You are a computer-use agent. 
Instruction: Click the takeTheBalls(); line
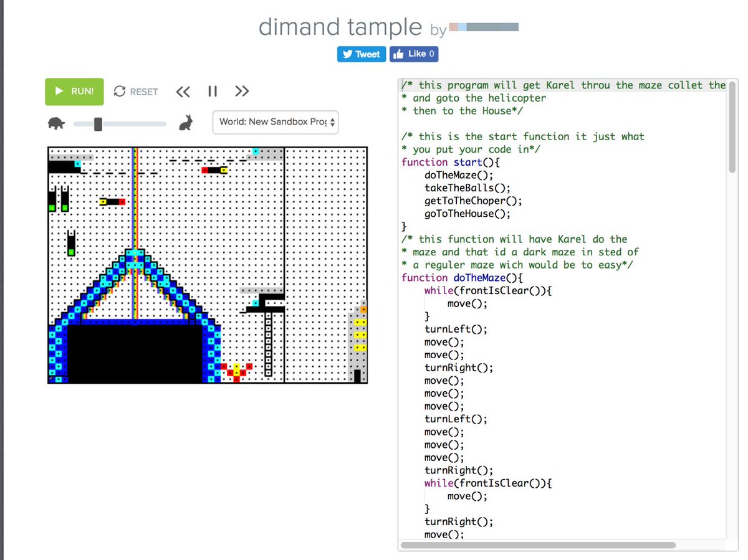467,187
